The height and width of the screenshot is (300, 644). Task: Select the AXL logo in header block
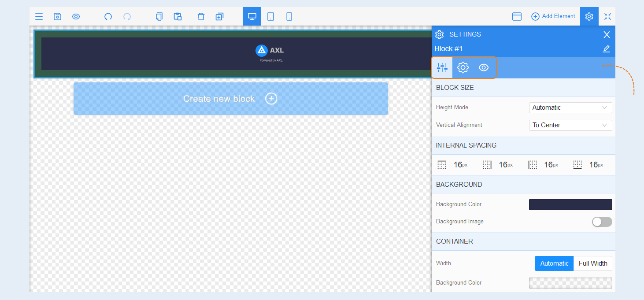point(270,50)
